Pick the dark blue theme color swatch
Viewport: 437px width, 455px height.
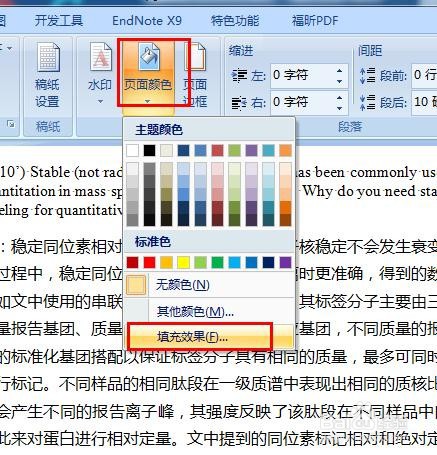(184, 150)
